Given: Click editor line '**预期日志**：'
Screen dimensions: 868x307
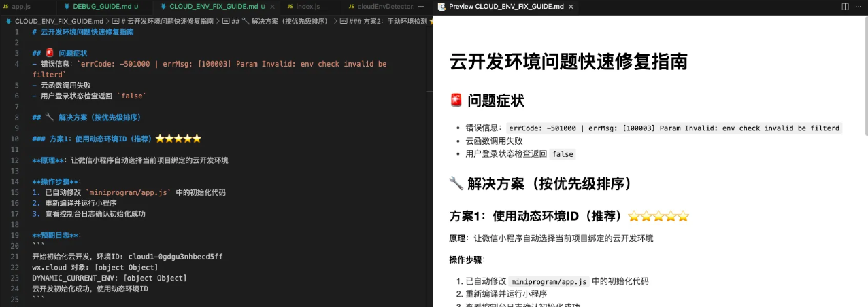Looking at the screenshot, I should click(56, 235).
